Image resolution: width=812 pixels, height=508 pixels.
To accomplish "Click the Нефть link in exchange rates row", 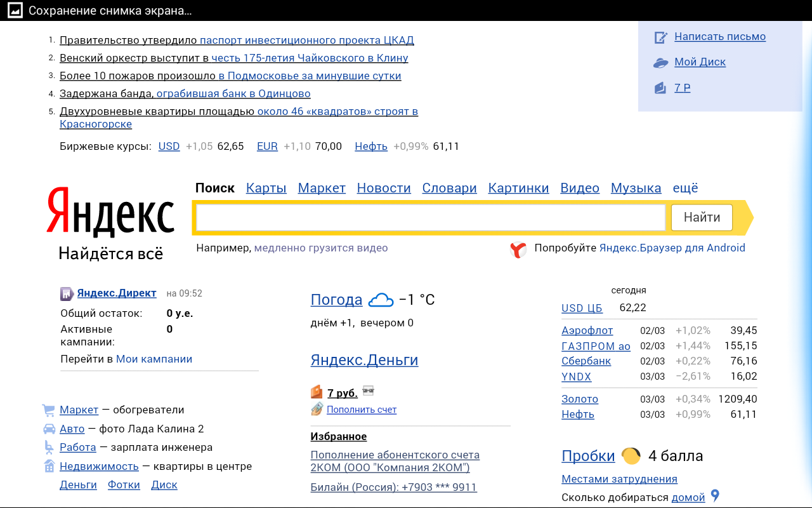I will [x=371, y=146].
